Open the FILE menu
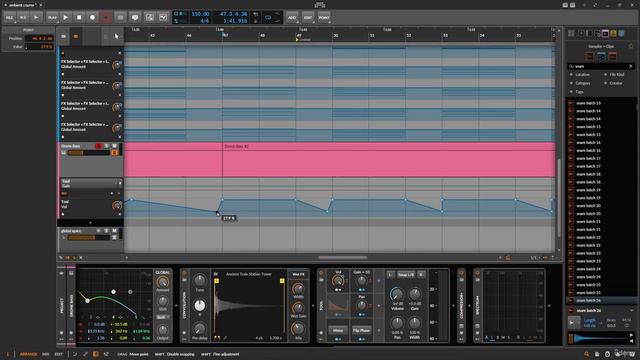The height and width of the screenshot is (360, 640). point(9,18)
